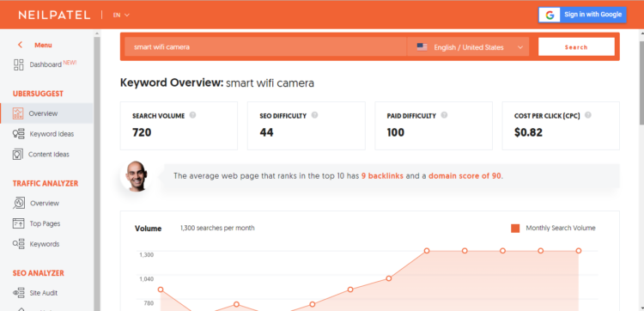
Task: Click the Volume chart title
Action: [x=148, y=229]
